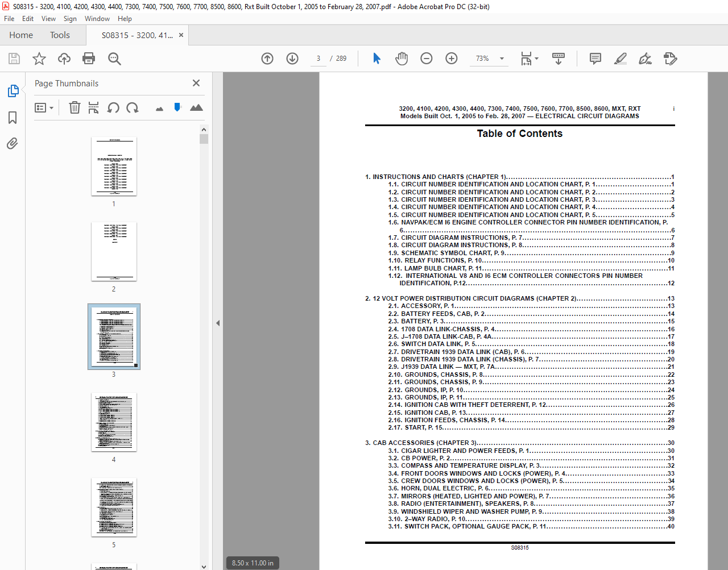This screenshot has width=728, height=570.
Task: Open zoom level dropdown arrow
Action: (502, 59)
